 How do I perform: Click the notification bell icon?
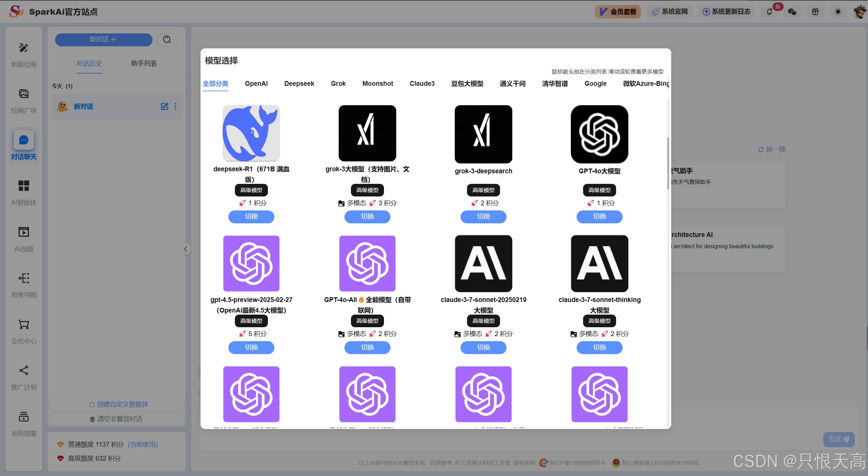coord(769,12)
